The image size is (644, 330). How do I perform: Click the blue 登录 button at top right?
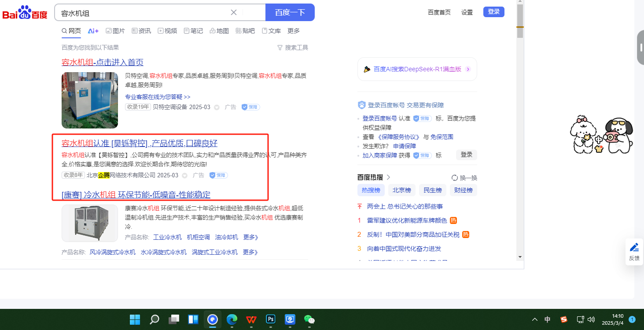[x=493, y=12]
